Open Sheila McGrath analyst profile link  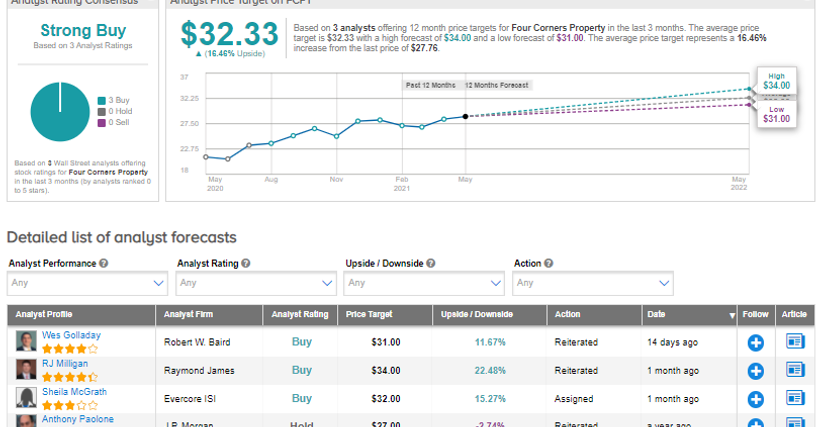point(74,391)
